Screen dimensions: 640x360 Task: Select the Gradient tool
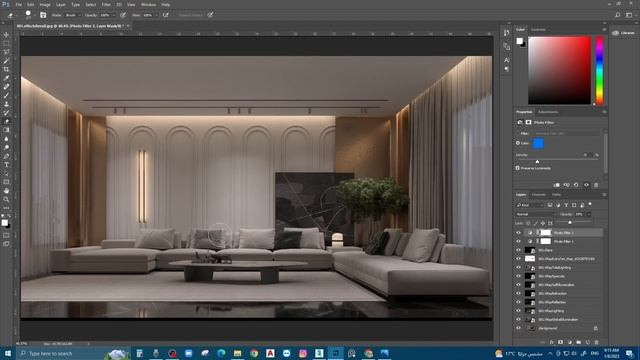(7, 130)
